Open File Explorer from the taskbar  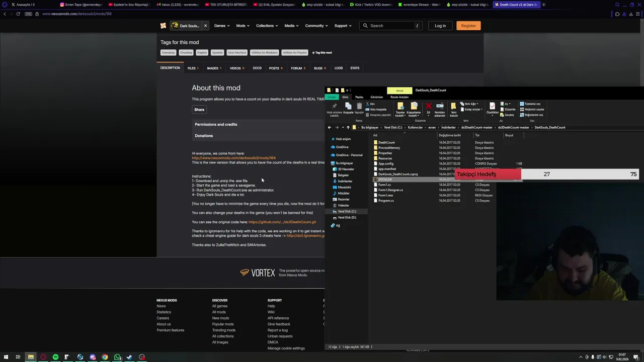click(x=31, y=357)
